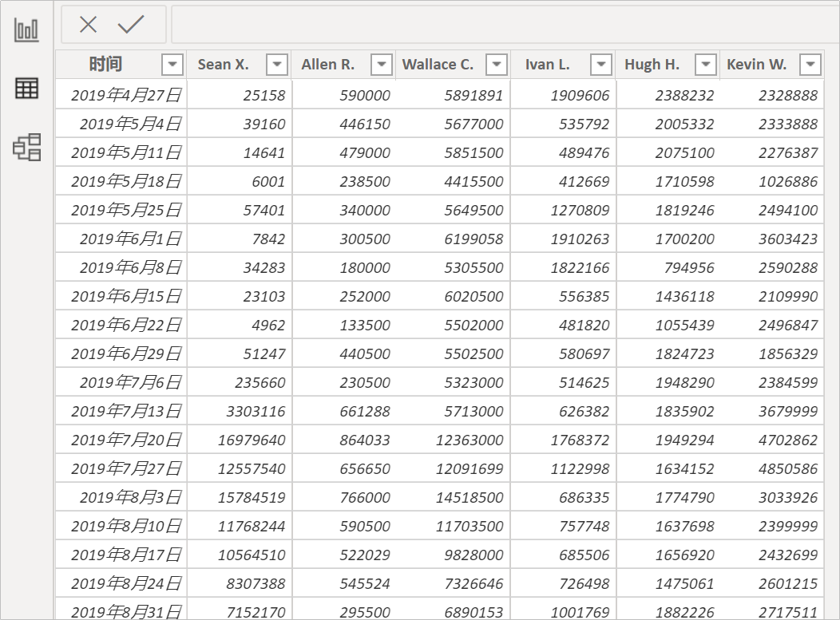Open Sean X. column filter dropdown

click(277, 65)
